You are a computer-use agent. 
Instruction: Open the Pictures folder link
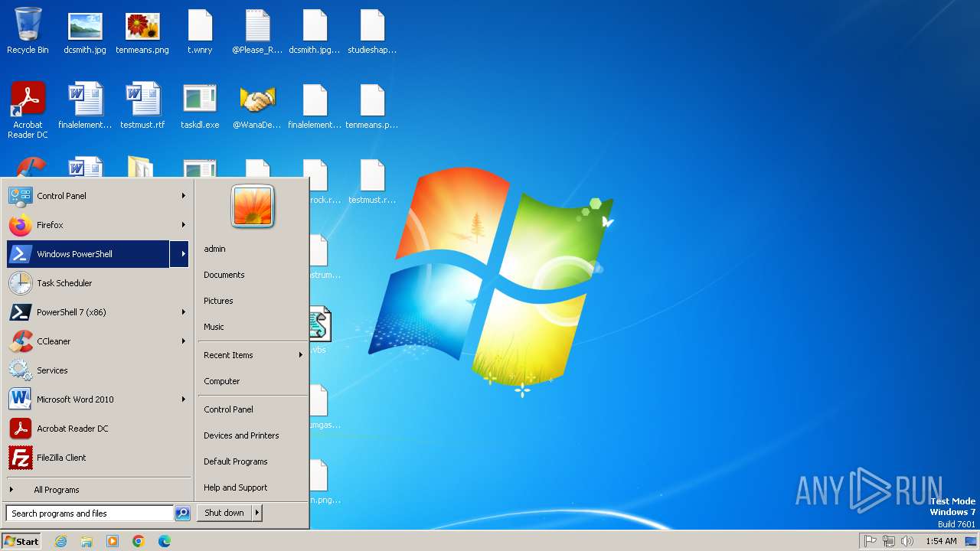(x=218, y=301)
